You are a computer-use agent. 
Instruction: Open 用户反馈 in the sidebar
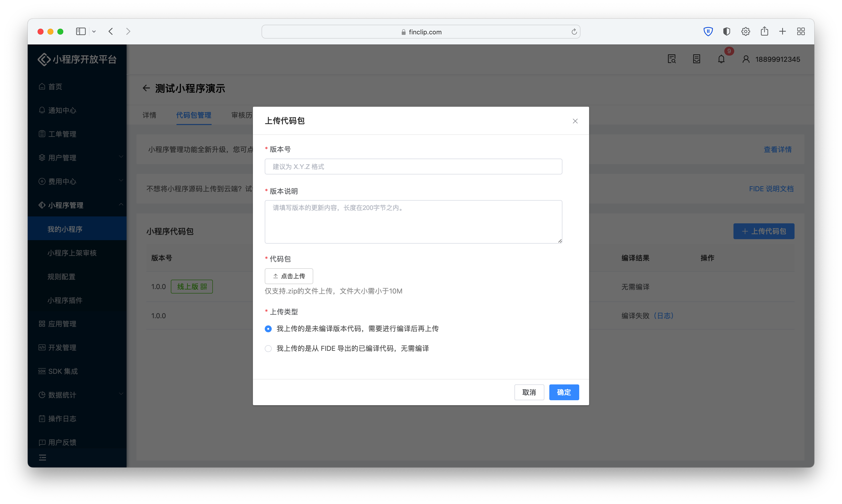[x=77, y=442]
